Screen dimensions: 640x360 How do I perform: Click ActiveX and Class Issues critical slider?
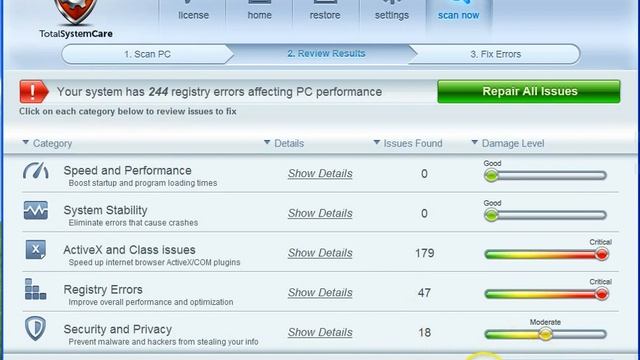[546, 255]
